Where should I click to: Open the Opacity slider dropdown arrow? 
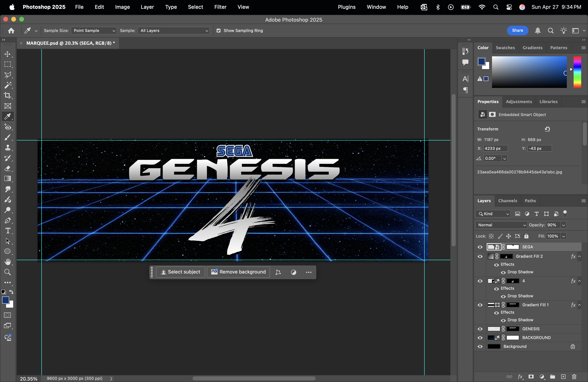tap(564, 225)
